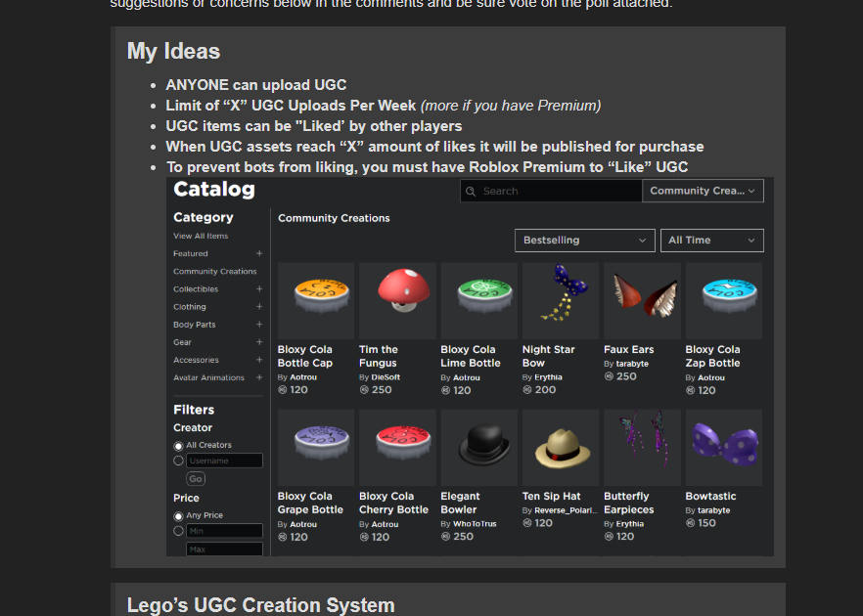Open creator Erythia under Night Star Bow
The width and height of the screenshot is (863, 616).
(548, 377)
